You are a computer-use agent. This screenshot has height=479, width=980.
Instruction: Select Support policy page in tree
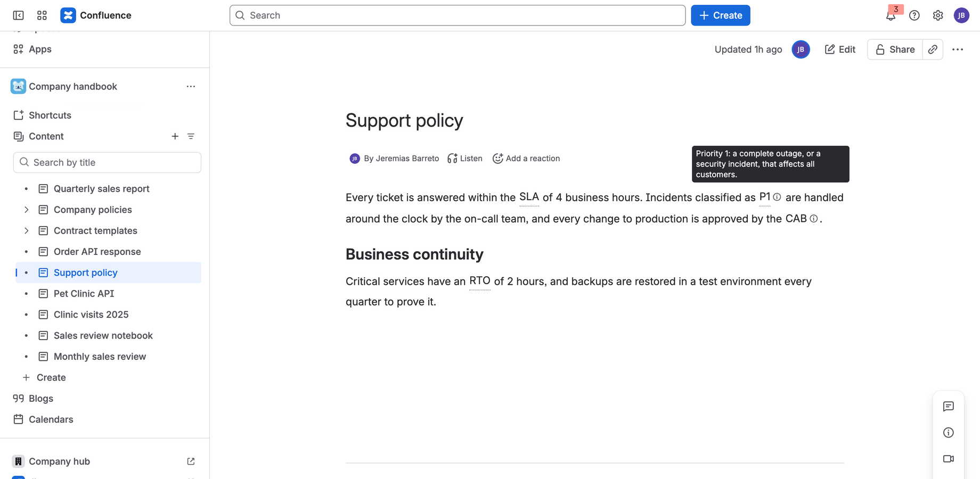pos(85,272)
